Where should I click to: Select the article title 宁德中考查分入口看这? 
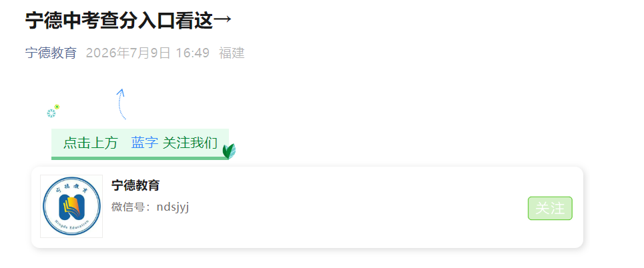point(119,21)
